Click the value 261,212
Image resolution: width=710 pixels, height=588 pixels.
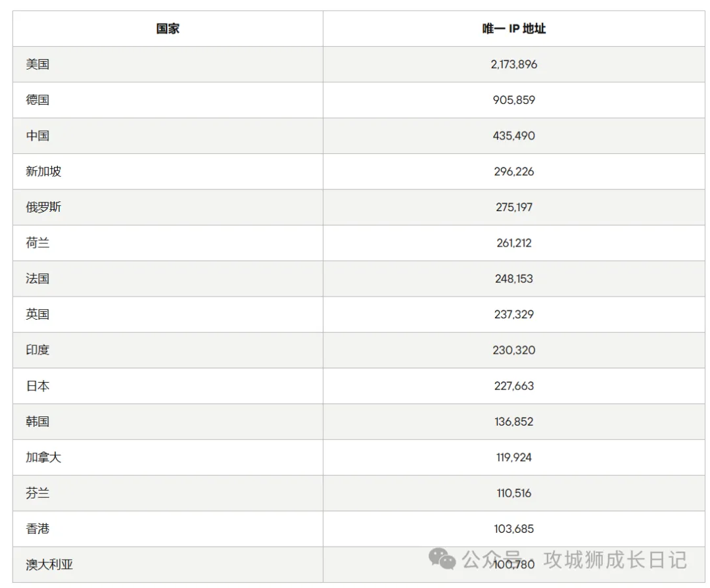pos(513,243)
